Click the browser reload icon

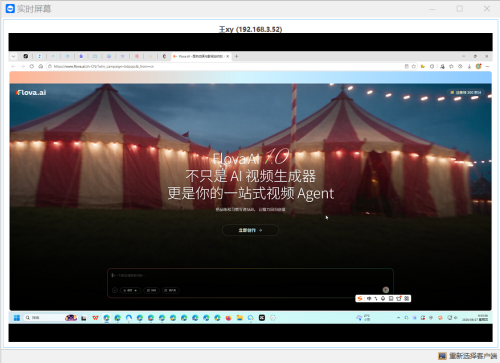[x=32, y=66]
